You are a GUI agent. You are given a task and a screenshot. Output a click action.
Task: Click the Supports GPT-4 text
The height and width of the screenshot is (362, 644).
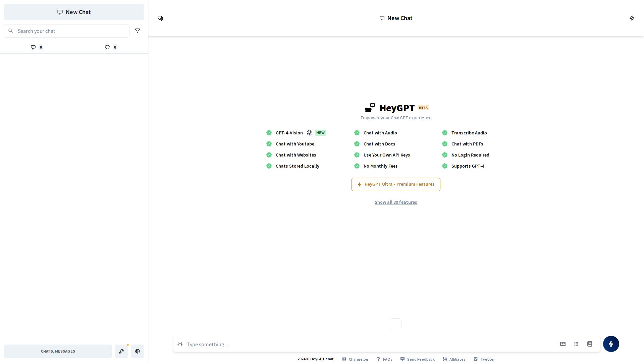click(468, 166)
